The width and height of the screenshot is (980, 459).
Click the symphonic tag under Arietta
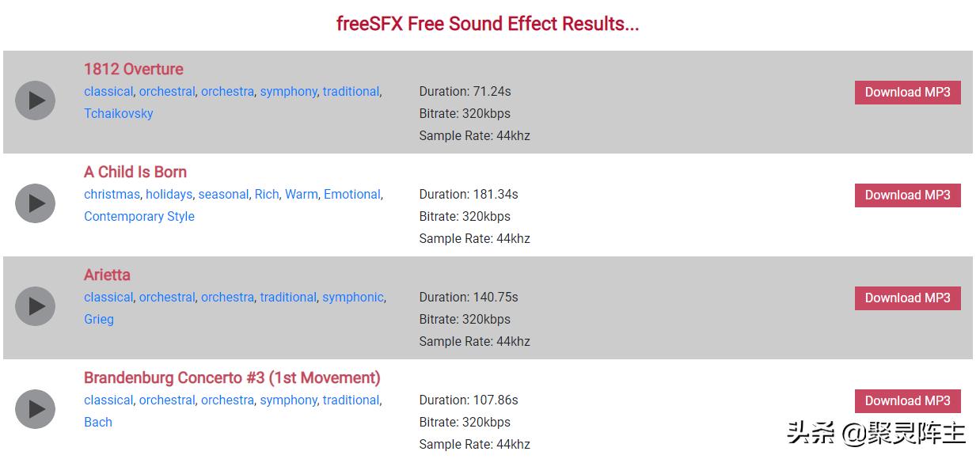point(352,297)
